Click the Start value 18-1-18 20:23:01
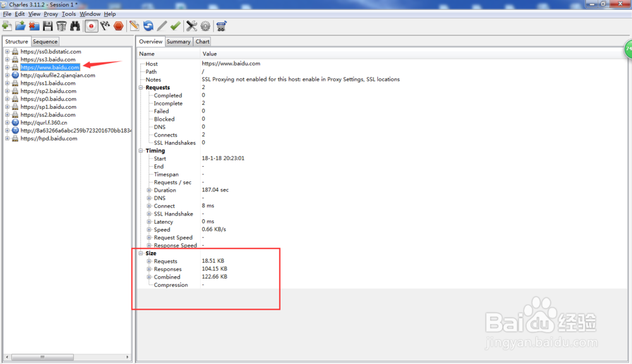Viewport: 632px width, 364px height. click(x=223, y=159)
